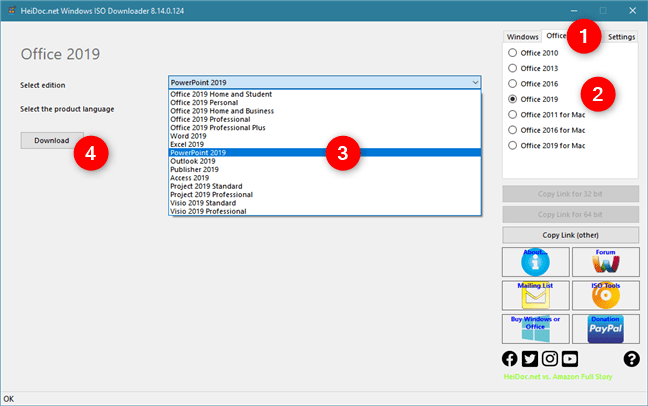Screen dimensions: 648x406
Task: Minimize the ISO Downloader window
Action: coord(574,10)
